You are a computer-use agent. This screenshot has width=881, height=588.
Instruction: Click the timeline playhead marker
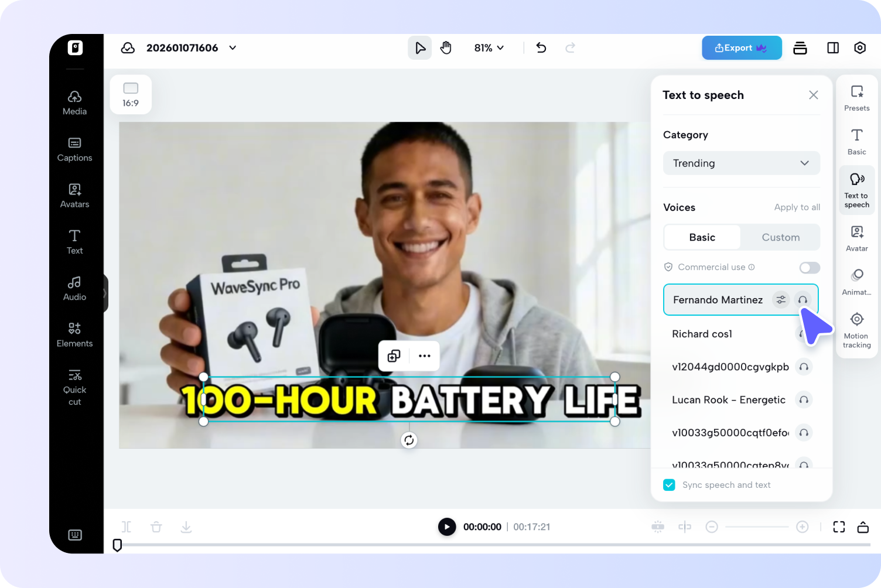point(117,545)
